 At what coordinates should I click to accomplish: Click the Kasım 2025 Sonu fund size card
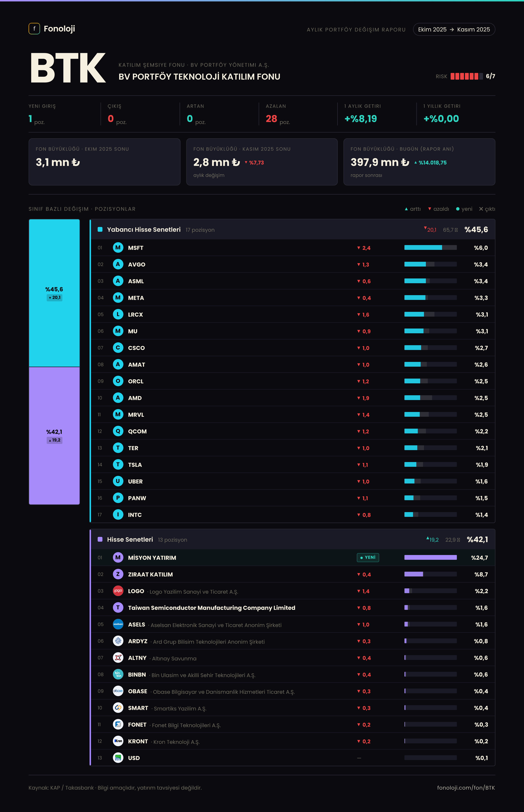[x=262, y=162]
